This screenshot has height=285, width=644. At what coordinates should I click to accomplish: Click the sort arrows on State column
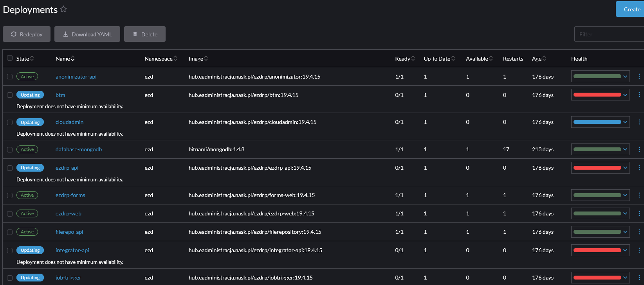(32, 59)
